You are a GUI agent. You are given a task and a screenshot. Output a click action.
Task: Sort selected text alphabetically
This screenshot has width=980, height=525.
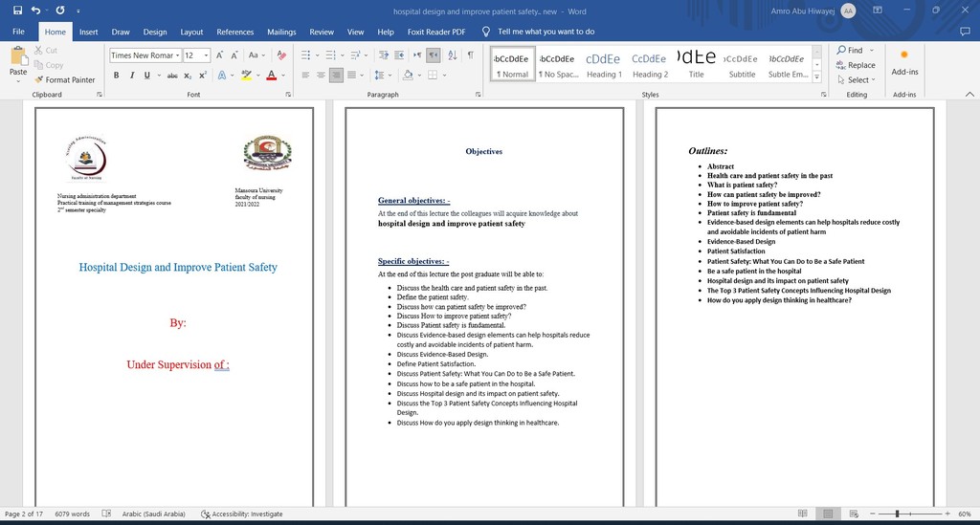click(453, 55)
